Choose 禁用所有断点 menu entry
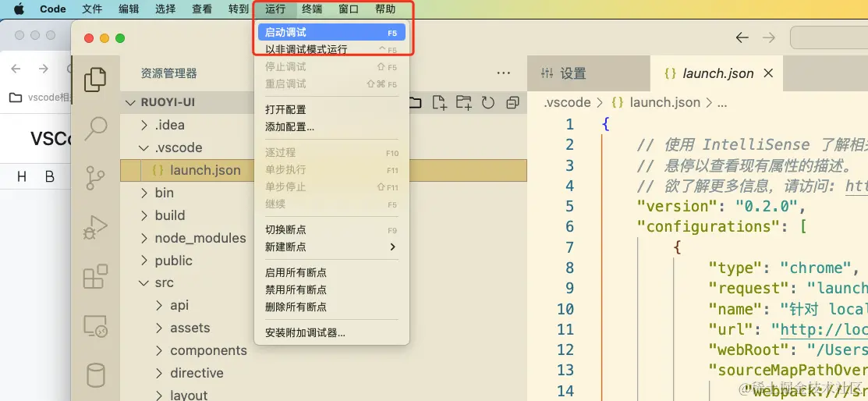The width and height of the screenshot is (868, 401). (331, 289)
